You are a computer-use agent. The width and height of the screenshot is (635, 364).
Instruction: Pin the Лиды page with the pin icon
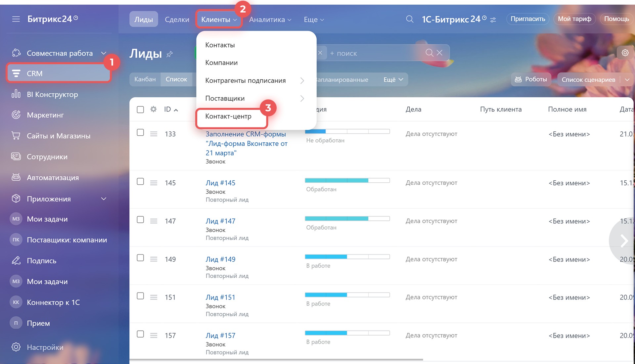click(x=169, y=54)
